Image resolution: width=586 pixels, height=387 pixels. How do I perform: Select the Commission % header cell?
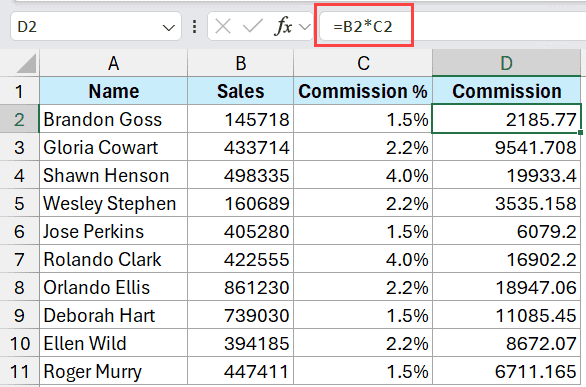(x=363, y=91)
